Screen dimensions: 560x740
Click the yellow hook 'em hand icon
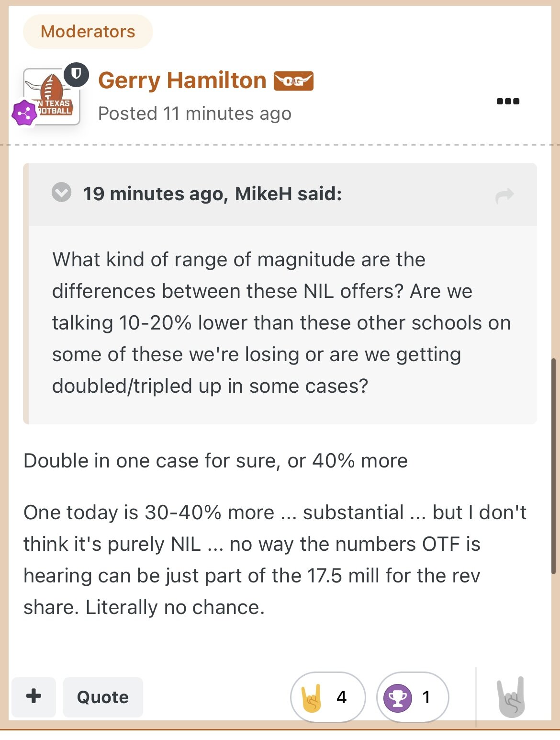pyautogui.click(x=312, y=698)
